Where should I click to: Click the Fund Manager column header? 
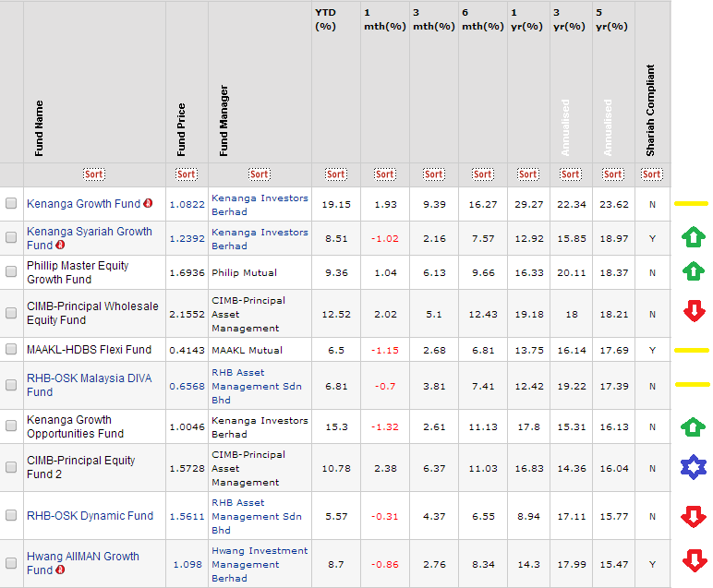point(224,120)
